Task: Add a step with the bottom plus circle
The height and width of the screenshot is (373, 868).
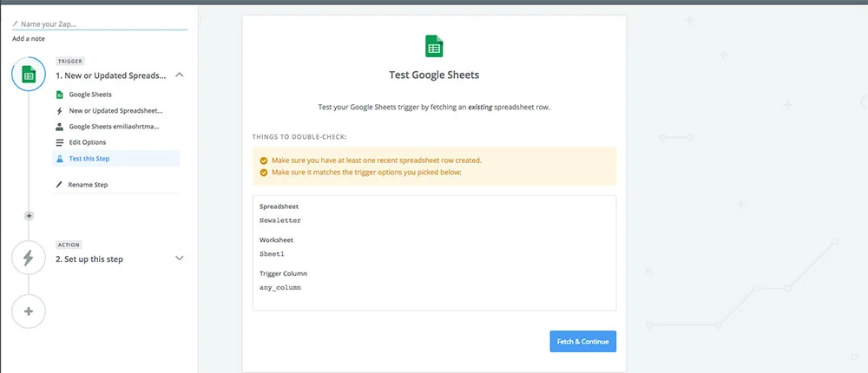Action: (x=29, y=311)
